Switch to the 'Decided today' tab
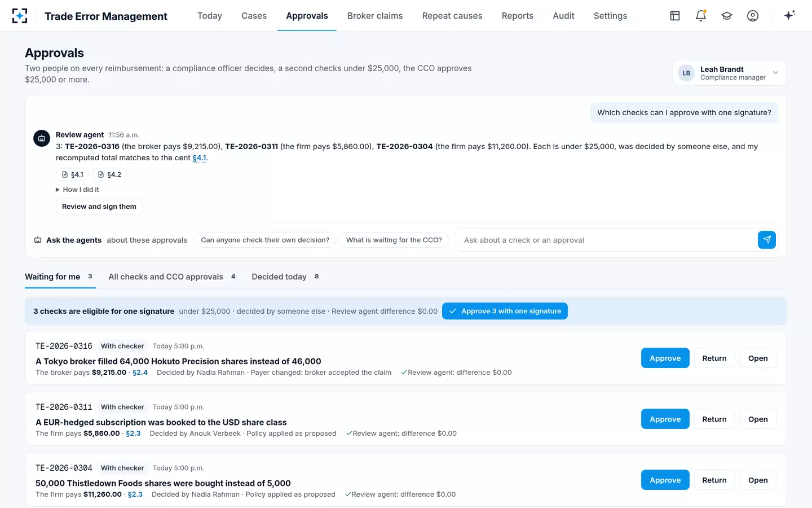The image size is (812, 508). pos(285,277)
